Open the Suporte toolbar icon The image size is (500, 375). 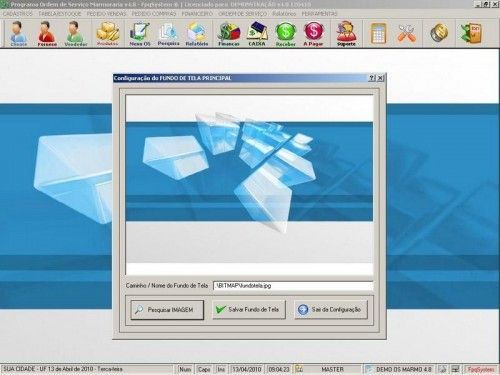point(346,33)
